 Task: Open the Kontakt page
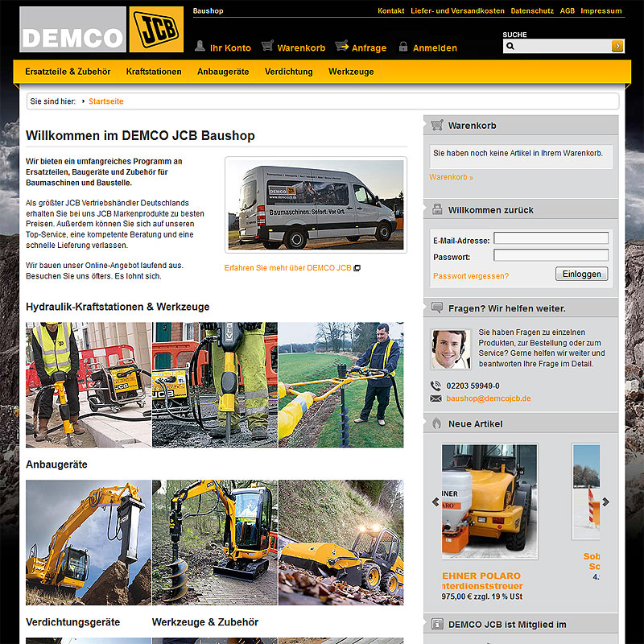[x=391, y=10]
